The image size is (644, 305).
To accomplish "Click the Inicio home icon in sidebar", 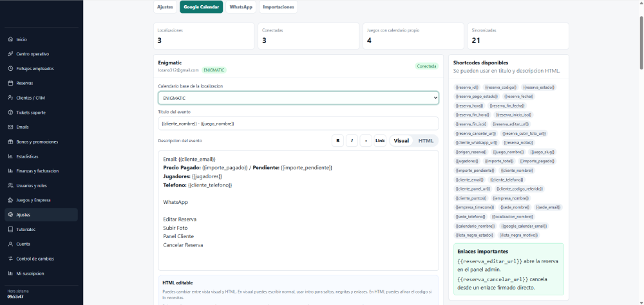I will click(x=11, y=39).
